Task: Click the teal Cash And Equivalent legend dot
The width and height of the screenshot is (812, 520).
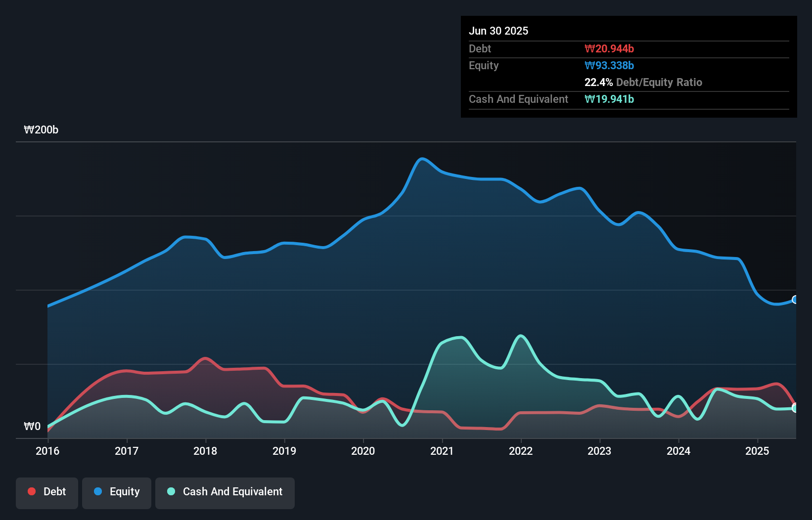Action: pos(170,491)
